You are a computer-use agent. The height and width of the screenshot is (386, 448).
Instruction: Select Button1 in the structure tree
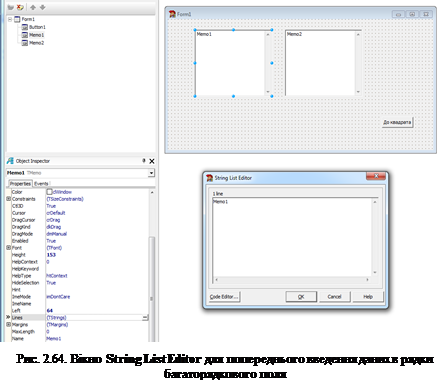tap(37, 27)
